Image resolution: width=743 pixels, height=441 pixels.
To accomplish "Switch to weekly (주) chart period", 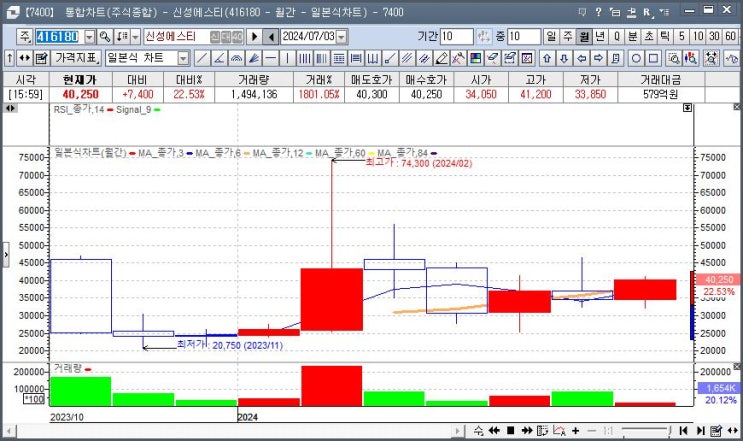I will coord(568,36).
